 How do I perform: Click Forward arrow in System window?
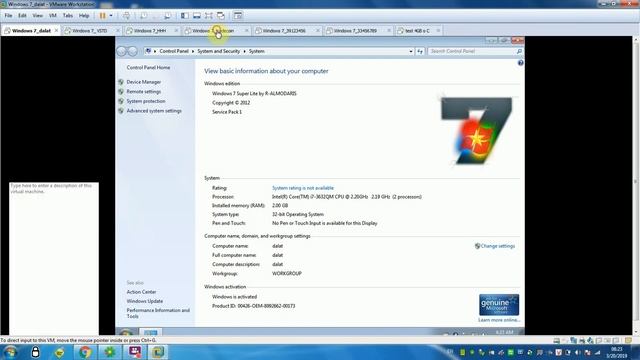point(133,51)
